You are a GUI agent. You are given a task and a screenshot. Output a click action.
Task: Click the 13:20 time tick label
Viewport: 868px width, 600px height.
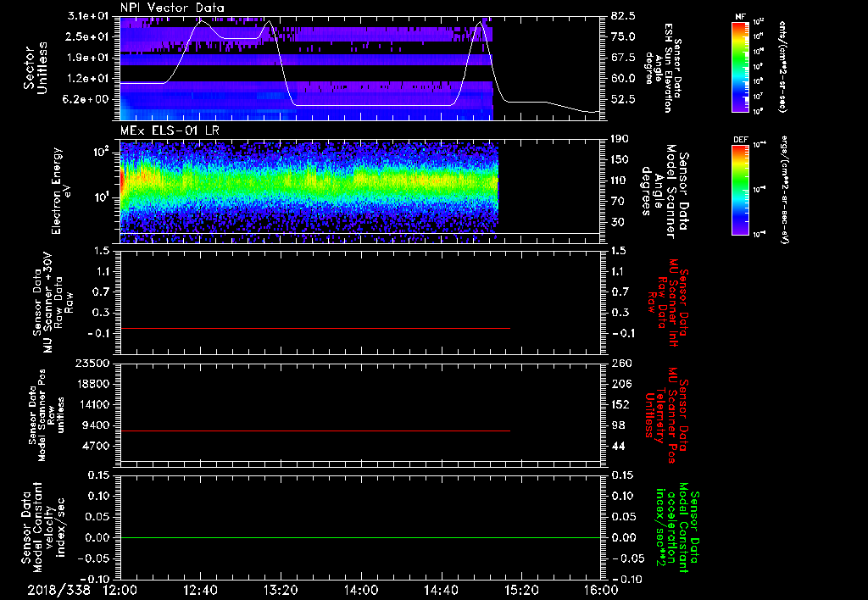coord(281,590)
